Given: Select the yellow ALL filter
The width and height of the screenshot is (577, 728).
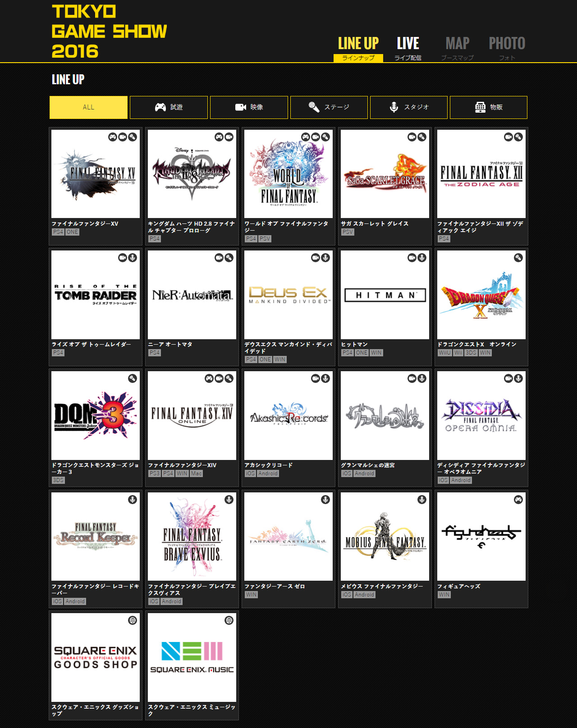Looking at the screenshot, I should coord(88,107).
